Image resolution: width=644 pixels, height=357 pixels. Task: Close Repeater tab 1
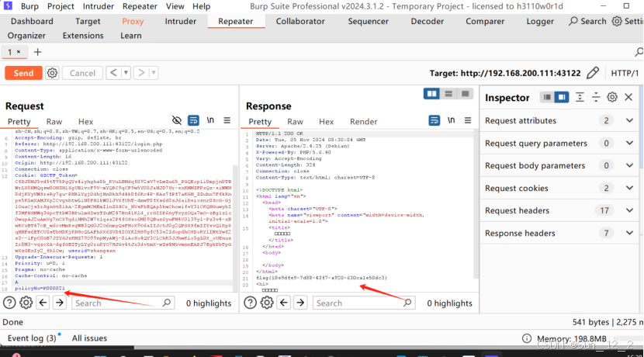tap(19, 52)
